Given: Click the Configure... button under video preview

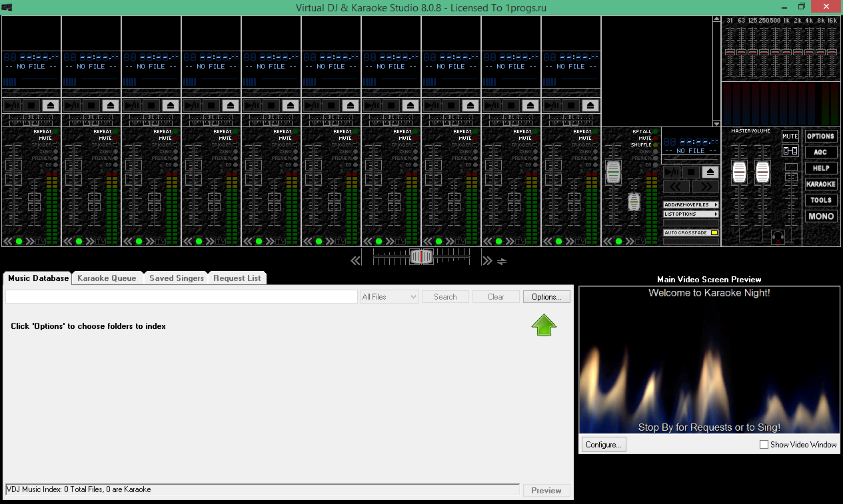Looking at the screenshot, I should coord(604,444).
